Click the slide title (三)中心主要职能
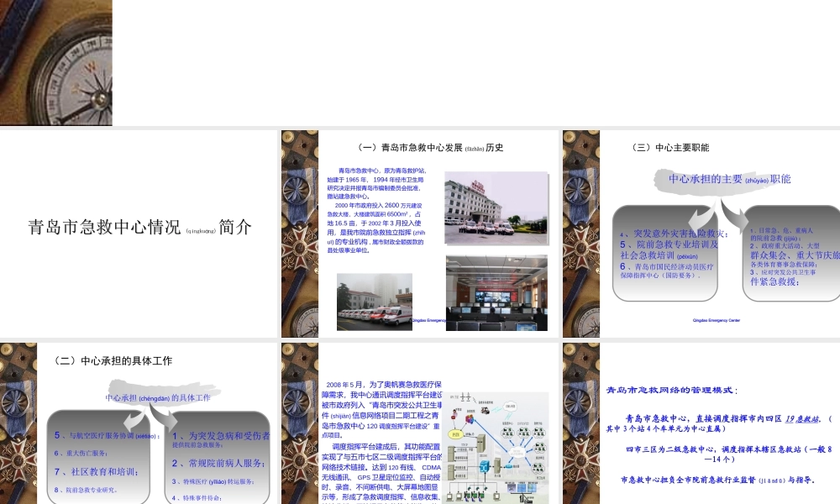840x504 pixels. 672,145
